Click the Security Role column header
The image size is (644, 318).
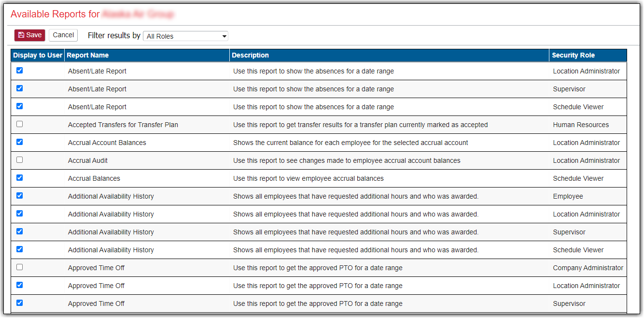point(573,55)
